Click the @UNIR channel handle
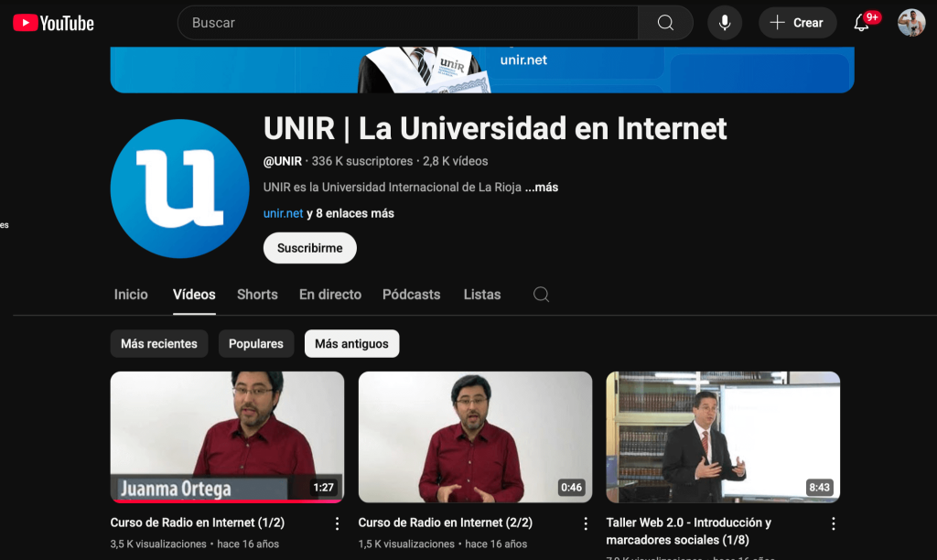 [283, 161]
